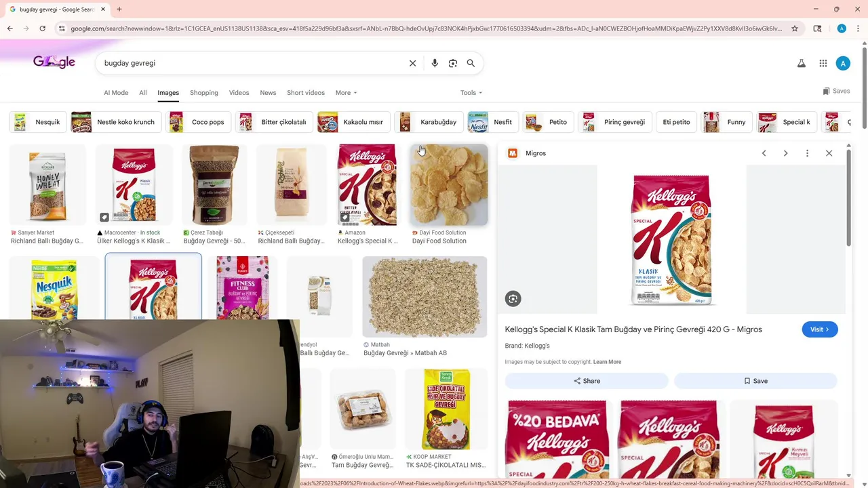Switch to the Shopping tab
The image size is (868, 488).
click(x=204, y=93)
